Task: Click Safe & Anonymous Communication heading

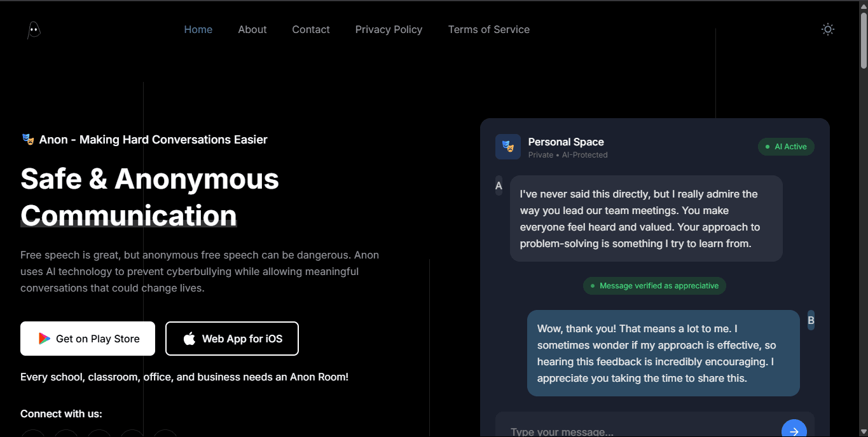Action: [149, 197]
